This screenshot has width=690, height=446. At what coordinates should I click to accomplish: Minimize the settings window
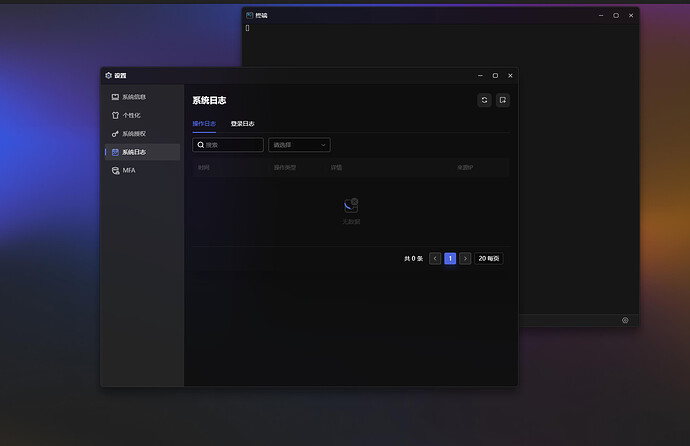480,76
